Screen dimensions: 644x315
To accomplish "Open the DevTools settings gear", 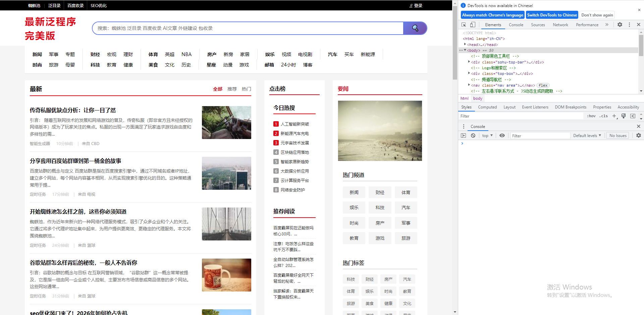I will click(620, 25).
